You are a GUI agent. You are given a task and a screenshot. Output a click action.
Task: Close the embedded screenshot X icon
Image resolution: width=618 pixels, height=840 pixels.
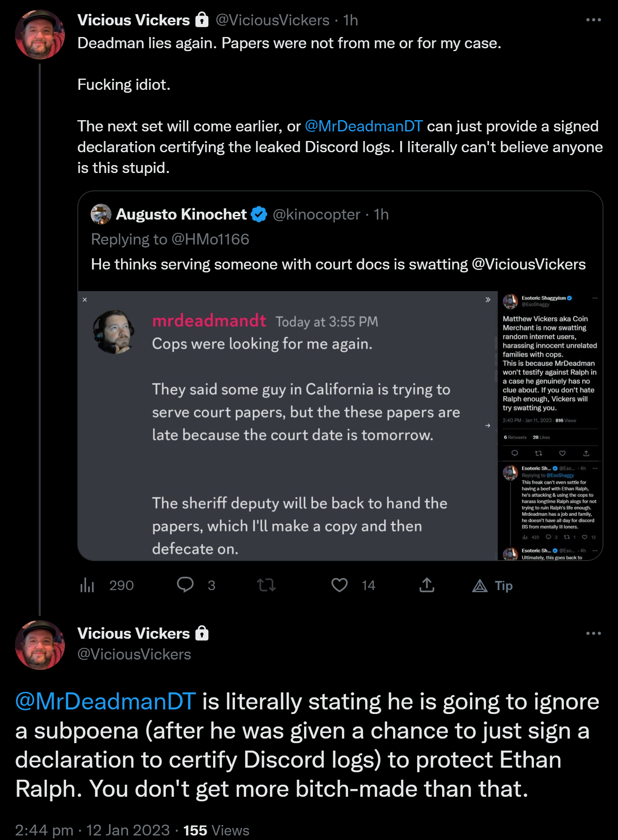pos(85,299)
